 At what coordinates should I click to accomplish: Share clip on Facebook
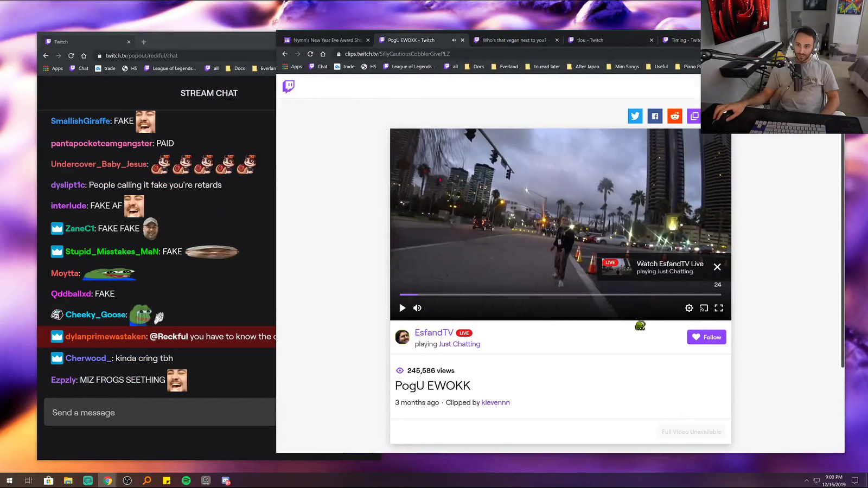pos(655,116)
